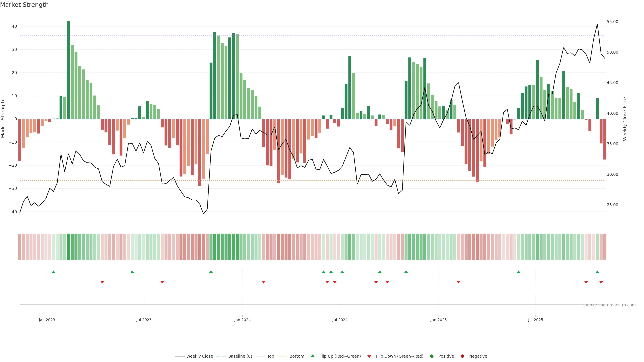Click the green Positive legend dot
The image size is (644, 362).
432,356
